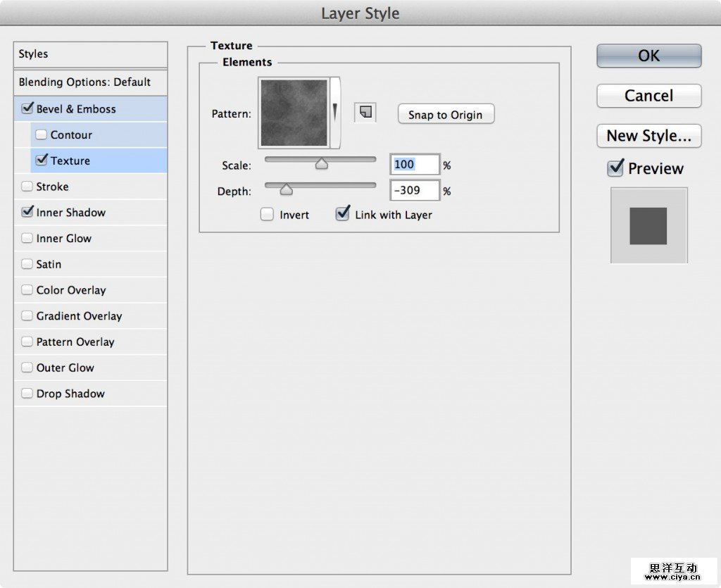Select Gradient Overlay in styles list

[x=79, y=316]
